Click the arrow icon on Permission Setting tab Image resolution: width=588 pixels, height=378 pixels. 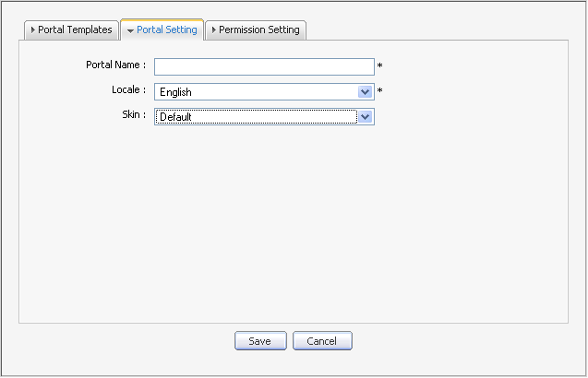point(214,30)
